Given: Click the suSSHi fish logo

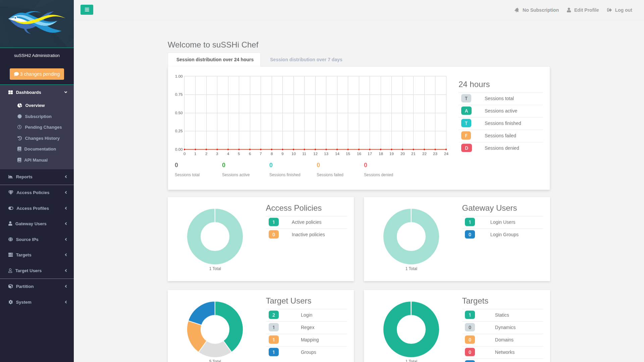Looking at the screenshot, I should tap(37, 22).
